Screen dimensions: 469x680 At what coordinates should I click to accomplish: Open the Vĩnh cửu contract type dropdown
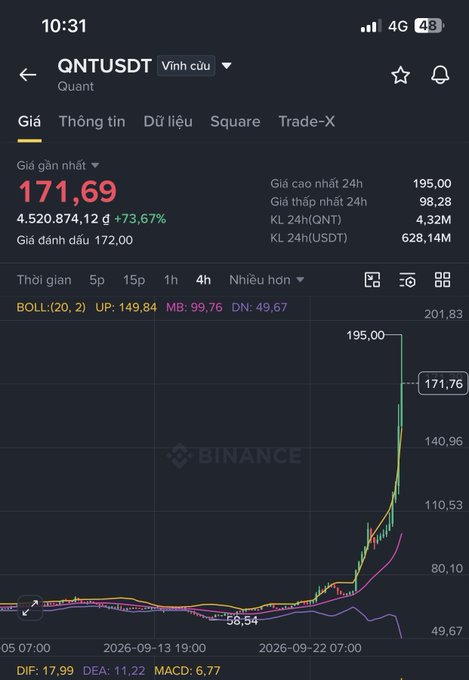pyautogui.click(x=186, y=66)
